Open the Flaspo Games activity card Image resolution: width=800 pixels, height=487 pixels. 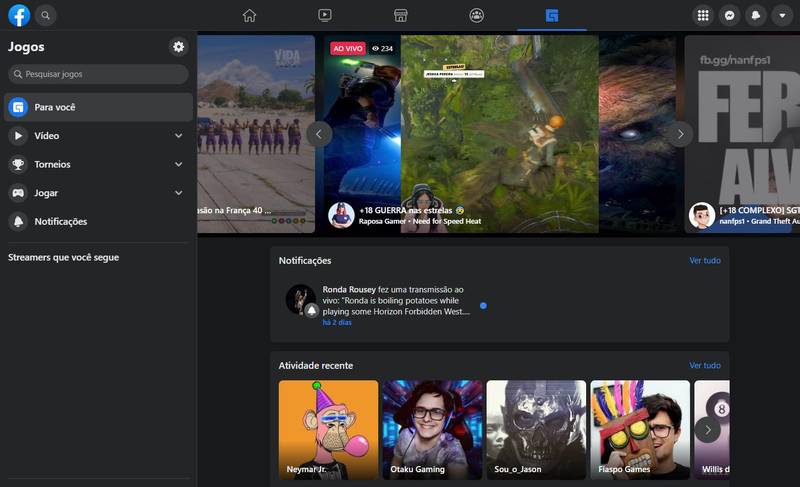pyautogui.click(x=640, y=429)
